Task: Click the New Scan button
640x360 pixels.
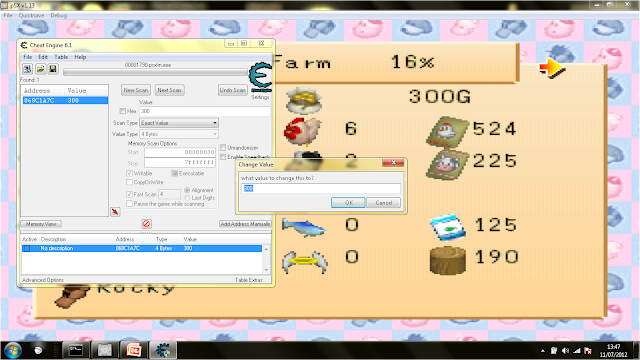Action: (136, 90)
